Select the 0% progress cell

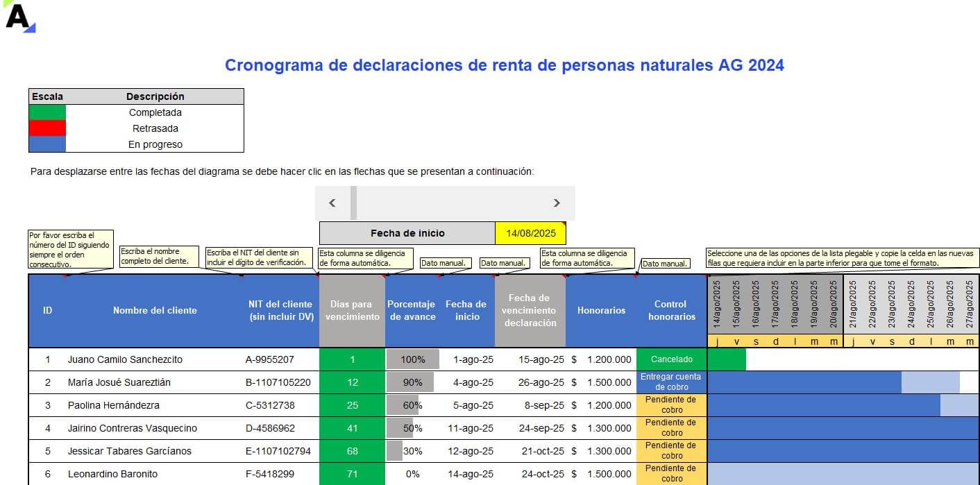[413, 474]
